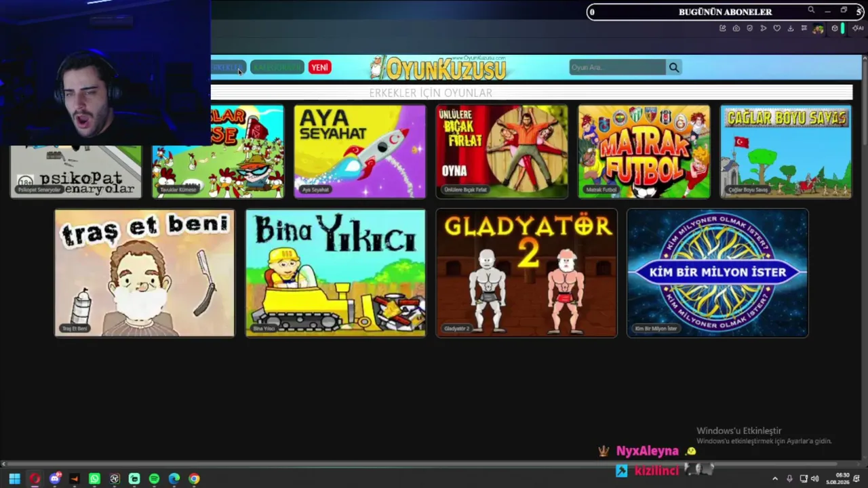The image size is (868, 488).
Task: Click the green category button beside YENI
Action: tap(277, 67)
